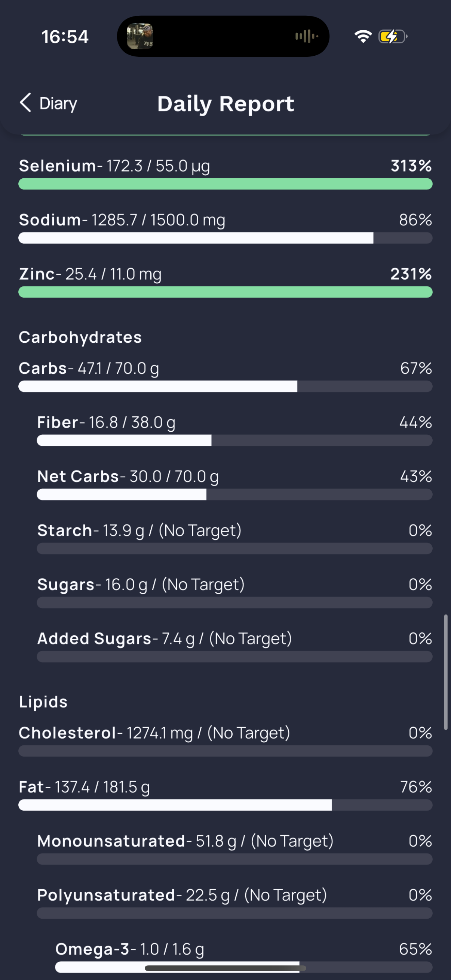
Task: Tap the Carbohydrates section header
Action: [x=80, y=337]
